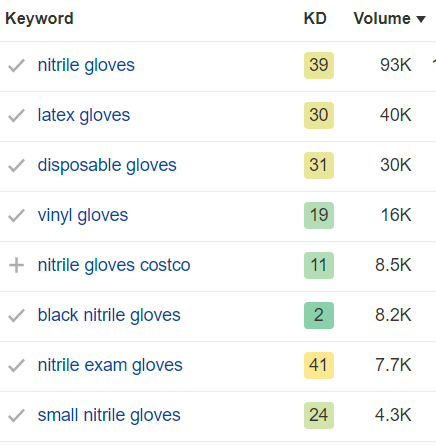Sort by the Volume dropdown arrow

(421, 19)
